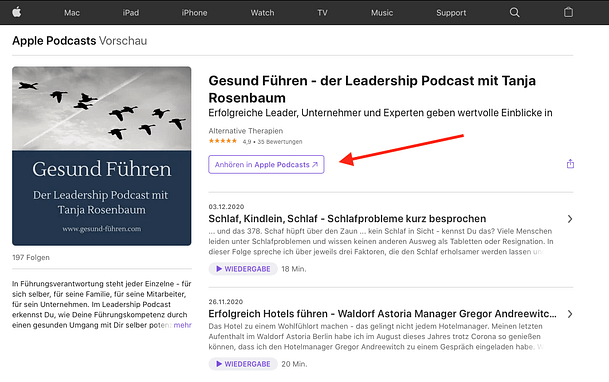Open the Watch menu item
This screenshot has height=382, width=609.
click(x=262, y=13)
